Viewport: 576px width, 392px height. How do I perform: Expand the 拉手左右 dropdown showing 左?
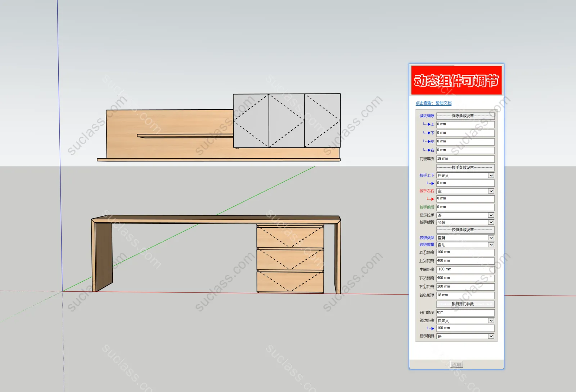click(x=465, y=191)
